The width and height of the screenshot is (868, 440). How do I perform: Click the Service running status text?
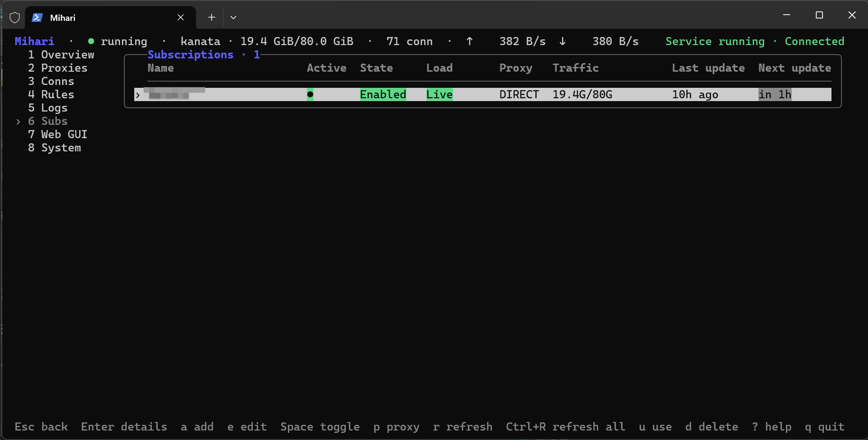pyautogui.click(x=715, y=41)
